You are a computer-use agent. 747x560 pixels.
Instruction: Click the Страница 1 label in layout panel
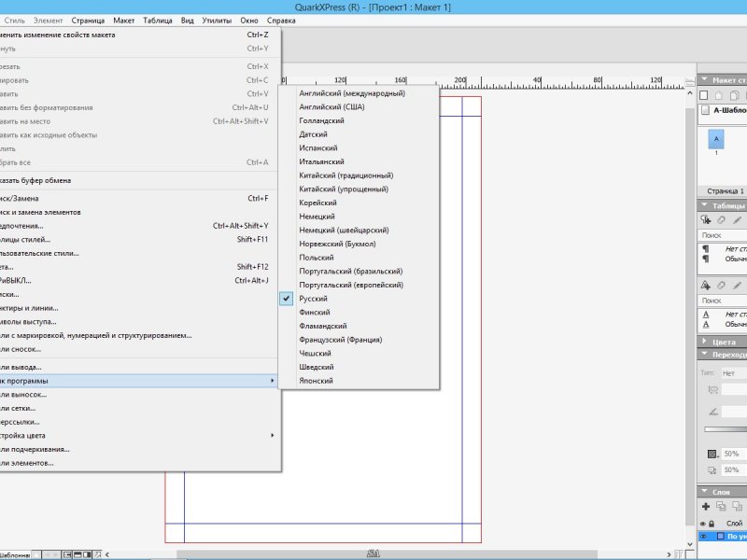[726, 191]
